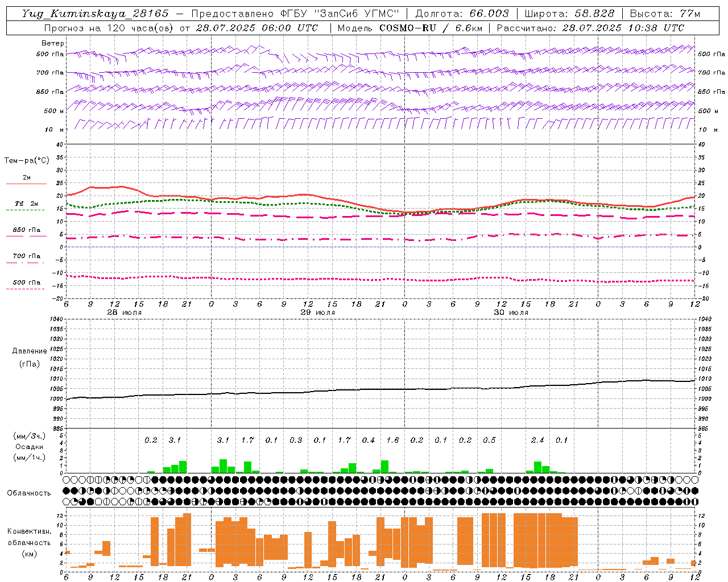Click the 0.5 precipitation total
This screenshot has width=728, height=582.
(489, 440)
